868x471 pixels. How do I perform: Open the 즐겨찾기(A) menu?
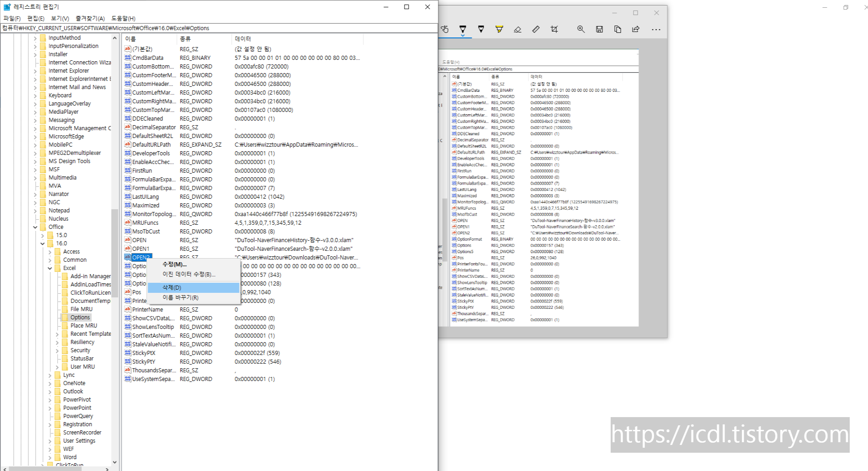point(90,18)
